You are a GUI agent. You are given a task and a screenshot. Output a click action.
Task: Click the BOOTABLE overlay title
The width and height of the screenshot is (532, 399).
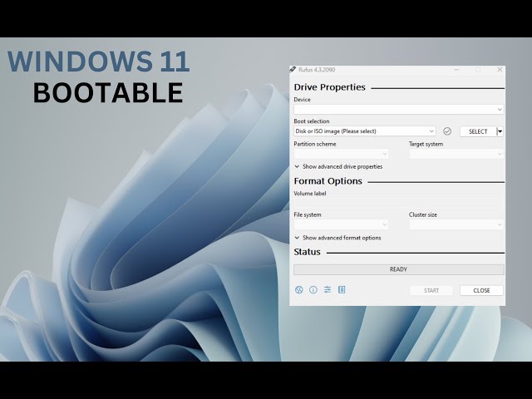tap(108, 92)
